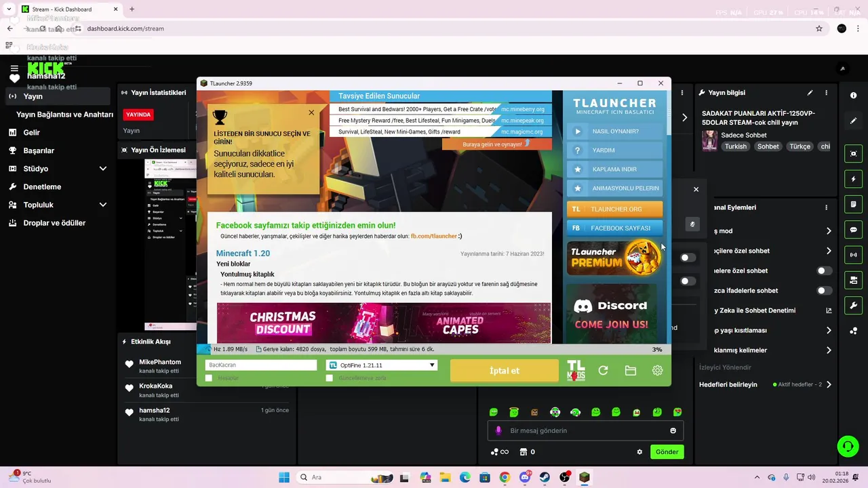Click KAPLAMA INDIR button

click(614, 169)
